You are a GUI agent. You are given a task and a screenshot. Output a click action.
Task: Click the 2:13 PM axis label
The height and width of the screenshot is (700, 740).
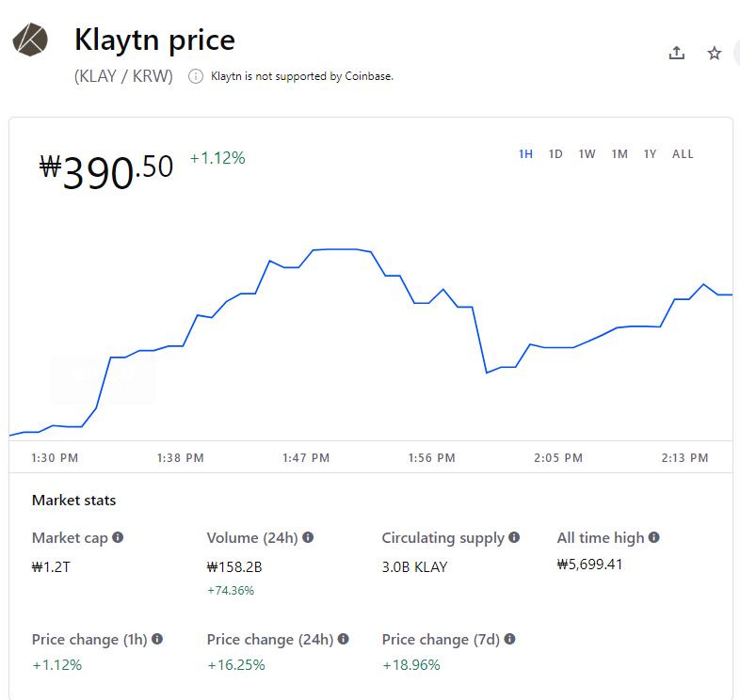pos(684,458)
